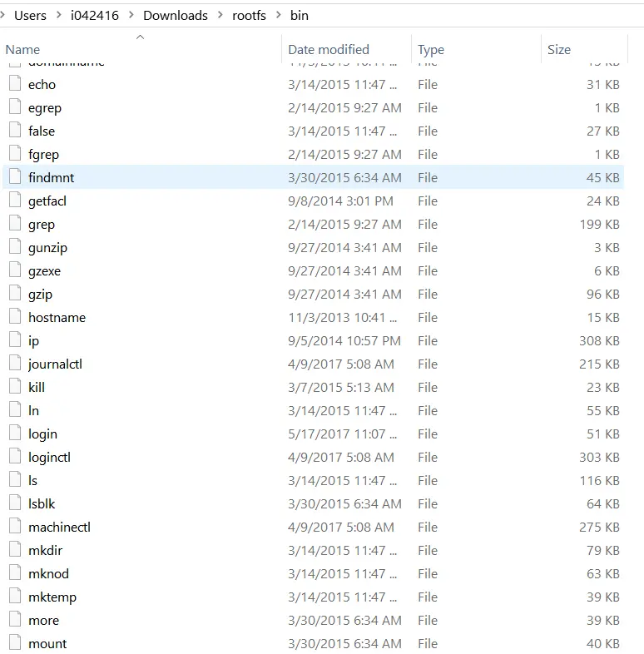Go to Users folder in address bar
Viewport: 644px width, 654px height.
(30, 16)
